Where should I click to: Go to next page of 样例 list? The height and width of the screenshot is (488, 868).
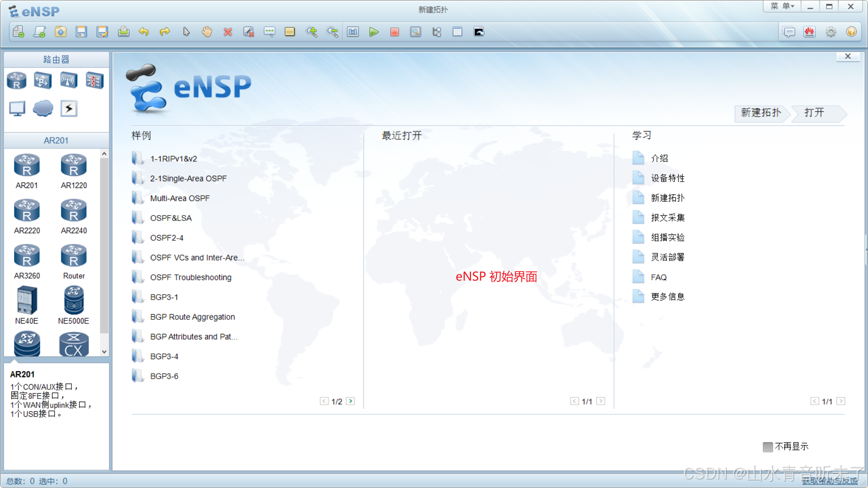tap(350, 401)
